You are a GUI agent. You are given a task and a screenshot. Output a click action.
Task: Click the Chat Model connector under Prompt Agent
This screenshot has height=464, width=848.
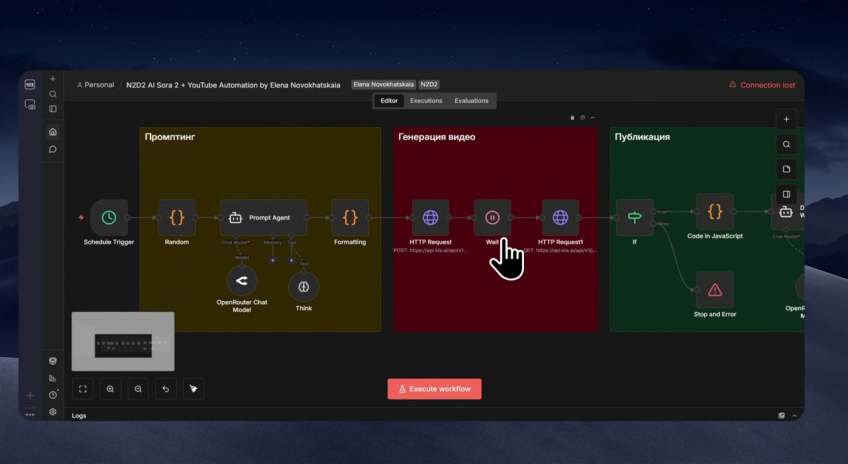point(235,236)
